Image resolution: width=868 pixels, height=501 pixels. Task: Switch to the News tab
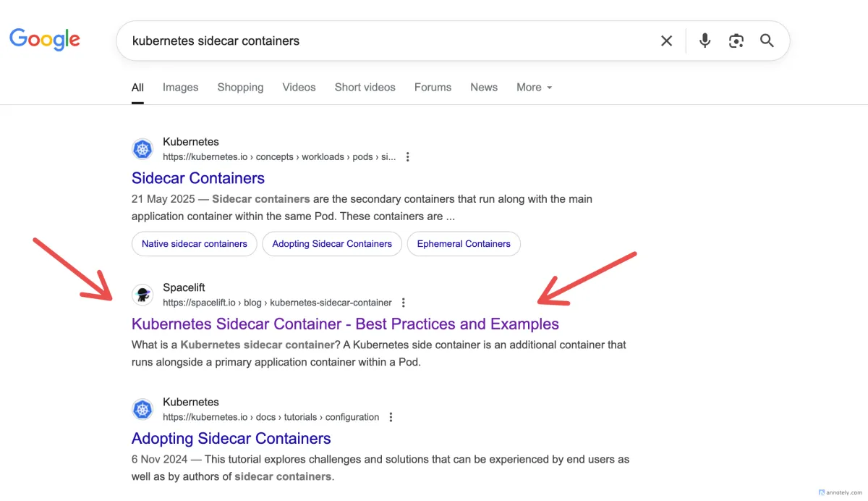point(484,87)
